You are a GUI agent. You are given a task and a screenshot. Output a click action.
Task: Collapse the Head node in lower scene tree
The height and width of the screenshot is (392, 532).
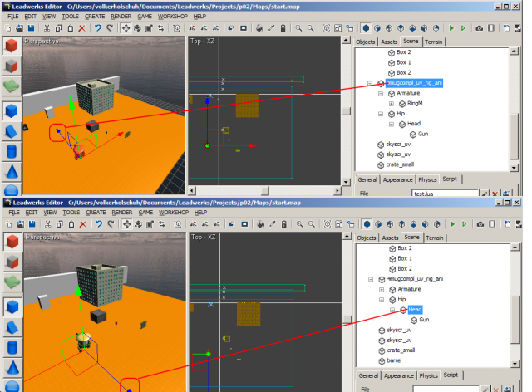point(392,310)
